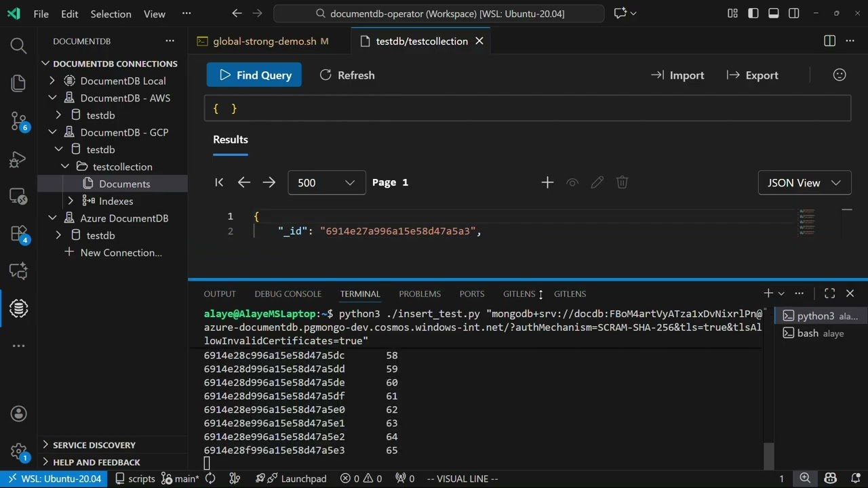Open the page size 500 dropdown
Screen dimensions: 868x488
327,182
